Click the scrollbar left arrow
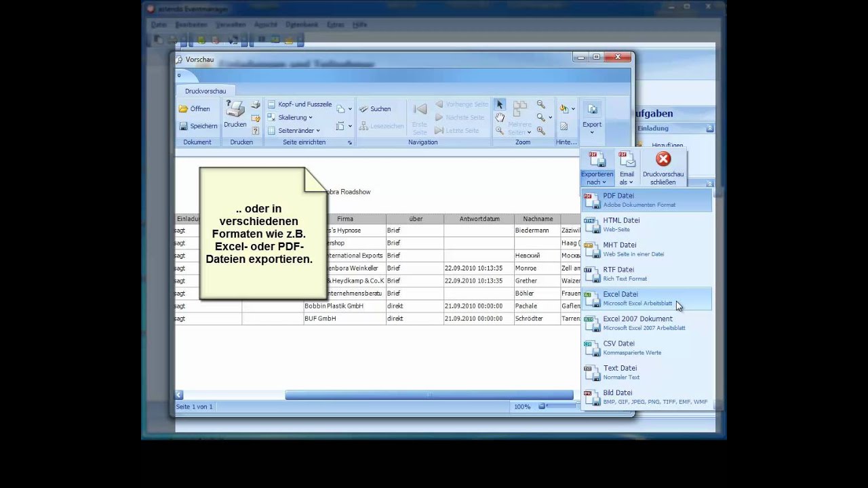This screenshot has width=868, height=488. 180,395
